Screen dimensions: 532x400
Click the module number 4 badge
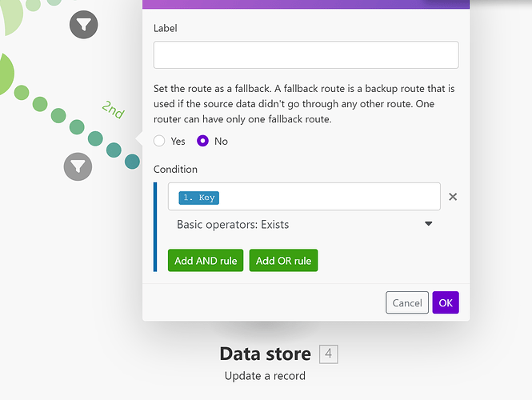coord(328,354)
